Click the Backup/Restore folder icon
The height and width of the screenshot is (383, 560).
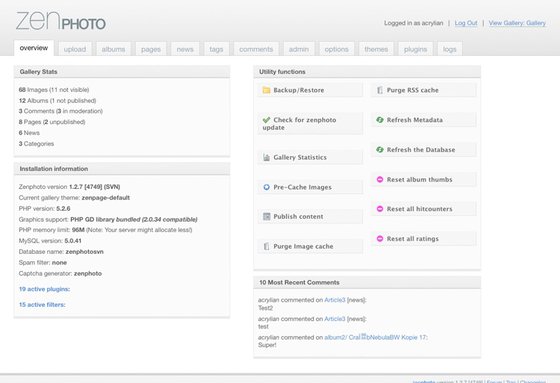(x=266, y=90)
